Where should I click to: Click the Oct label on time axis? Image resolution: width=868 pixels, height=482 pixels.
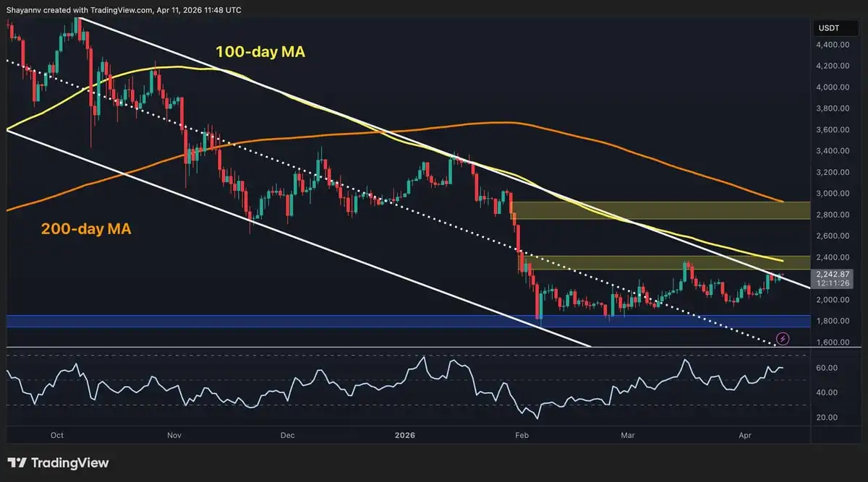point(58,436)
